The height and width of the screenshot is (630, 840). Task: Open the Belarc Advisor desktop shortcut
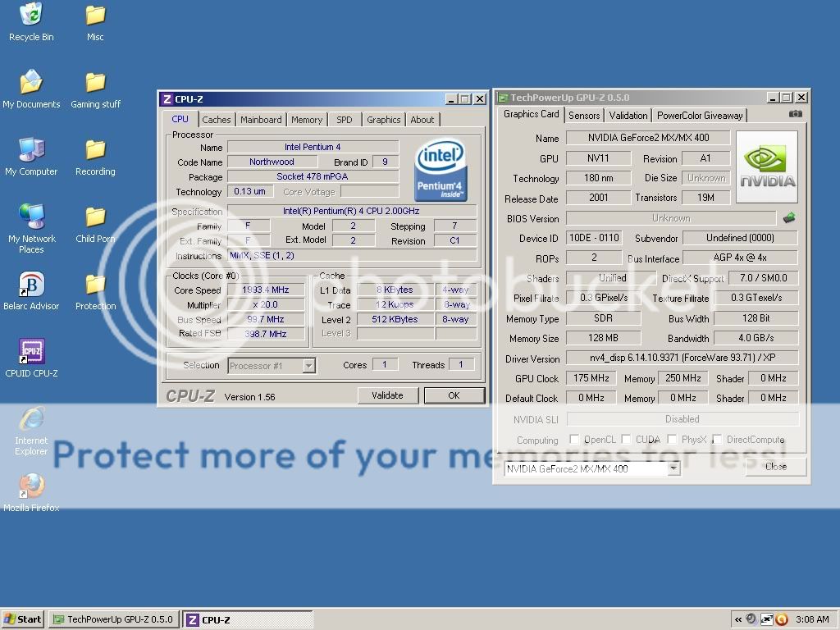click(x=31, y=285)
